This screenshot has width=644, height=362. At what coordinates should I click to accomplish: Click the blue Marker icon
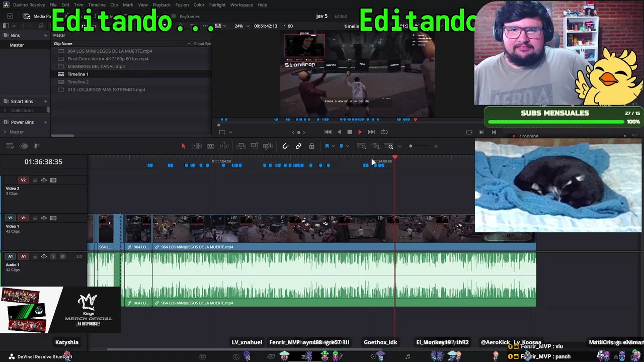[x=341, y=146]
